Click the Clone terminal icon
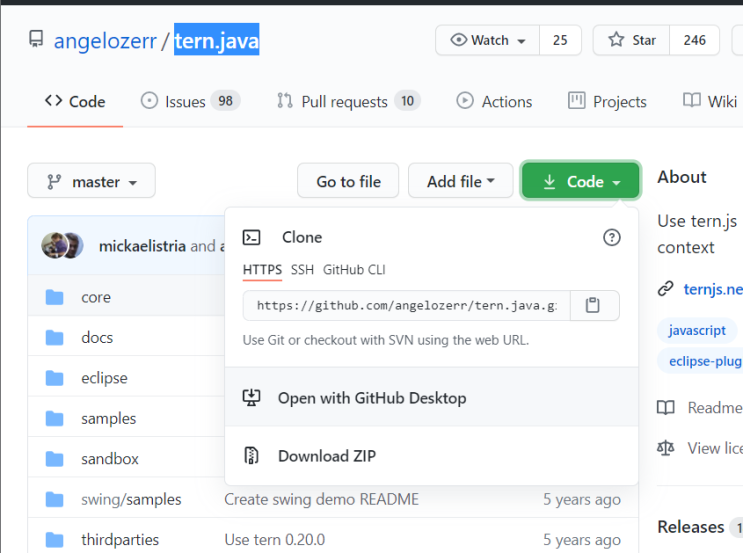 [x=251, y=237]
